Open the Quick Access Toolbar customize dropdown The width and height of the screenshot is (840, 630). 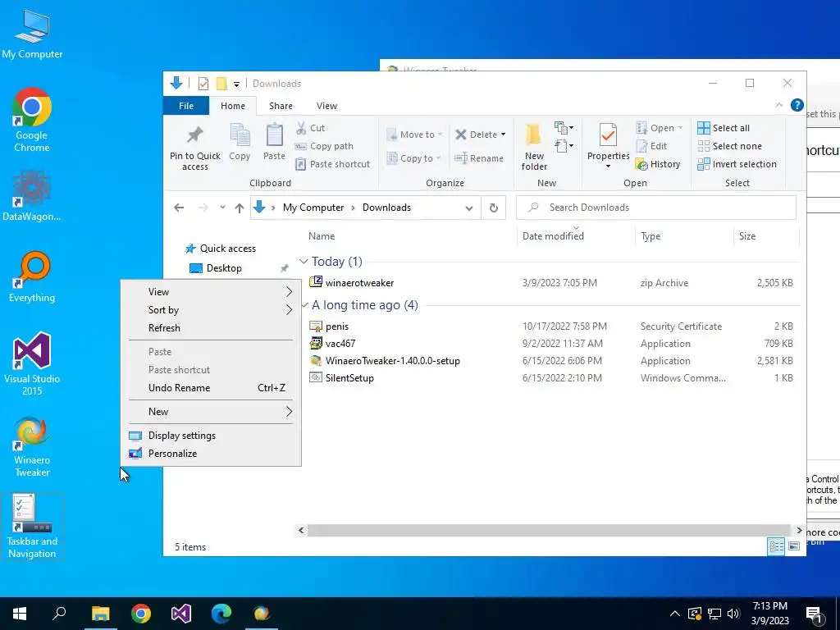[x=236, y=84]
